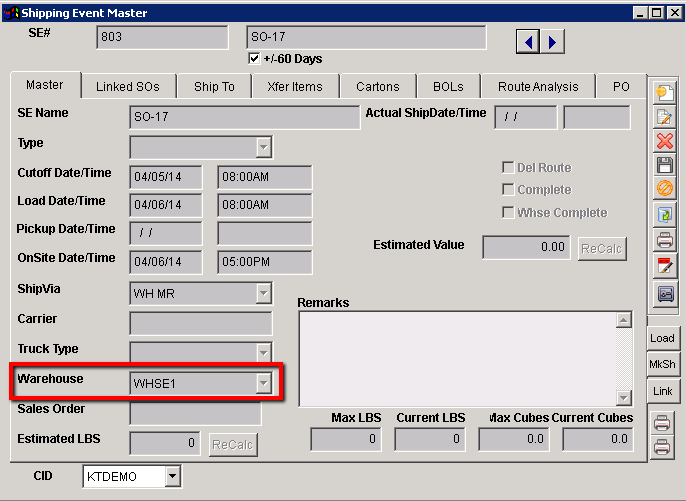Click the orange cancel icon
The image size is (686, 501).
tap(664, 189)
